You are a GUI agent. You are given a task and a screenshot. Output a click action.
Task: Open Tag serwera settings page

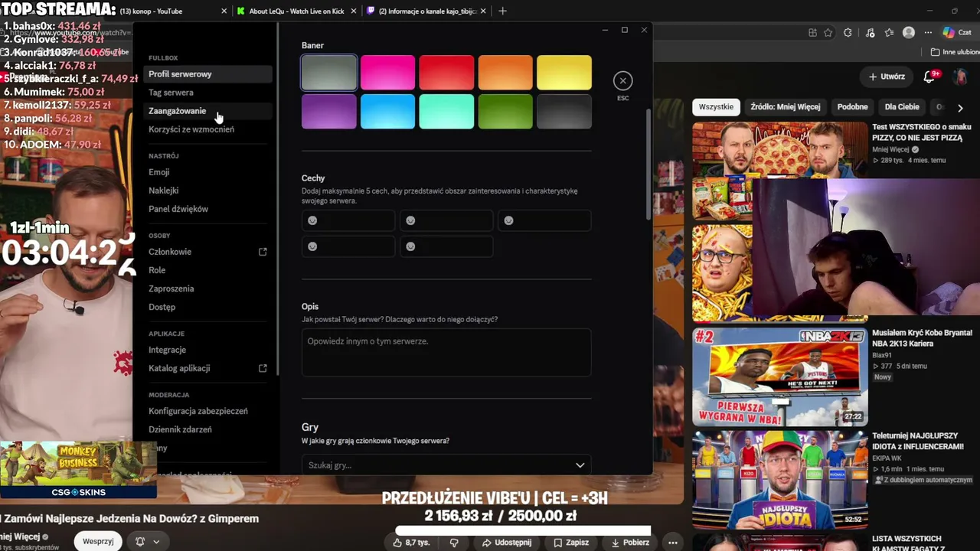tap(207, 93)
